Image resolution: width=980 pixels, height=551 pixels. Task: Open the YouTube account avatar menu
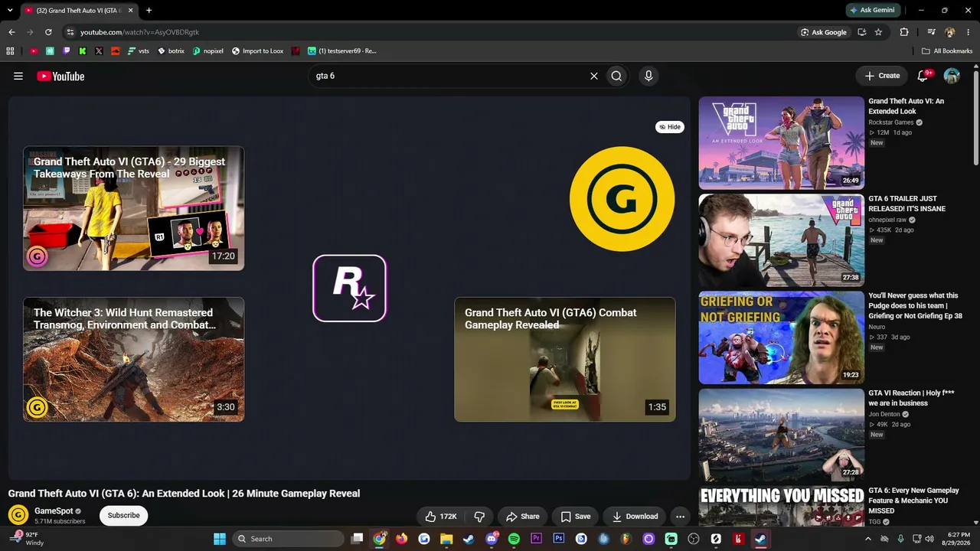tap(952, 76)
